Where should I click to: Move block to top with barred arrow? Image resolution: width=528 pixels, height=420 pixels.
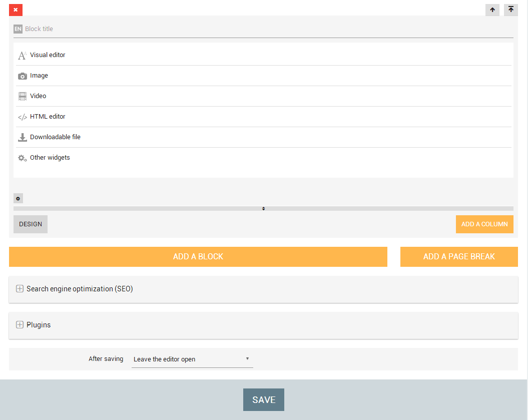[510, 10]
